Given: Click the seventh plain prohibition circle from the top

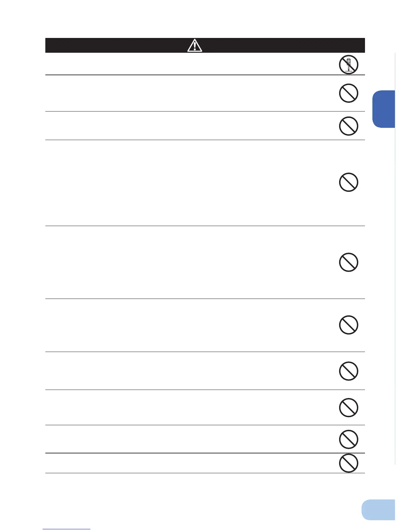Looking at the screenshot, I should coord(349,407).
